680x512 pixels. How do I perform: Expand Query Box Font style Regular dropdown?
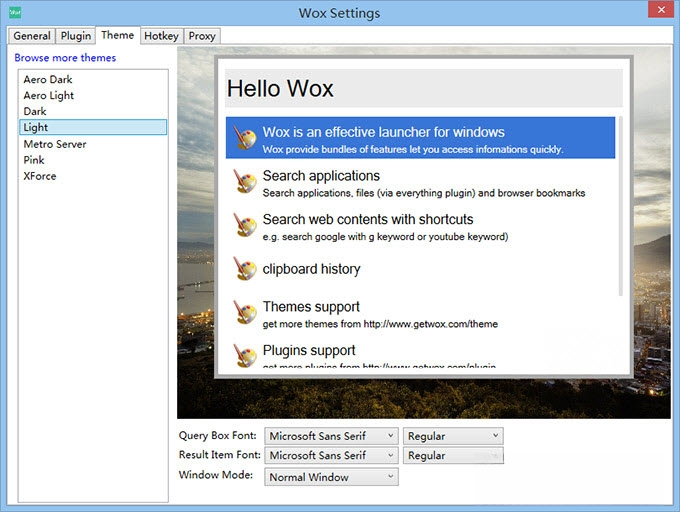(453, 436)
